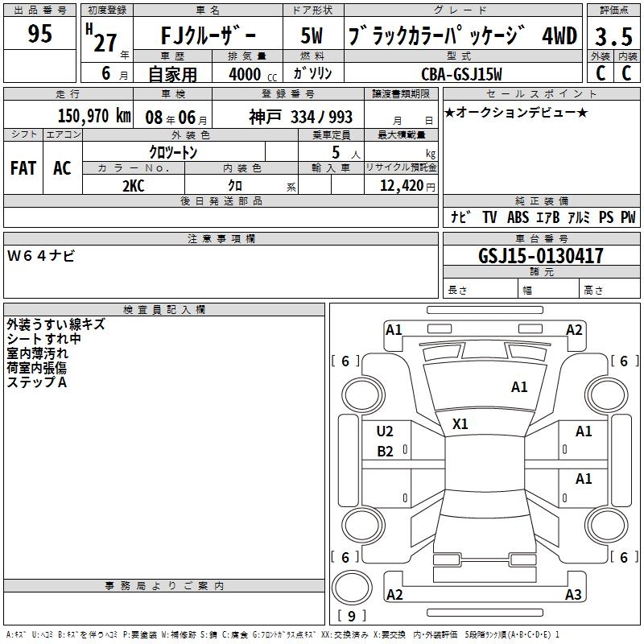Select the 後日発送部品 header
The width and height of the screenshot is (644, 644).
pyautogui.click(x=221, y=200)
